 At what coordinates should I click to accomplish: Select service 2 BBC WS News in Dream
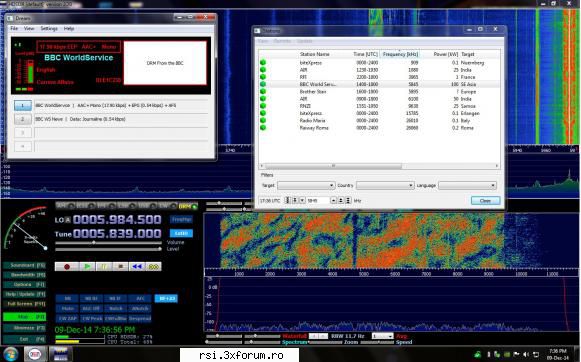23,119
